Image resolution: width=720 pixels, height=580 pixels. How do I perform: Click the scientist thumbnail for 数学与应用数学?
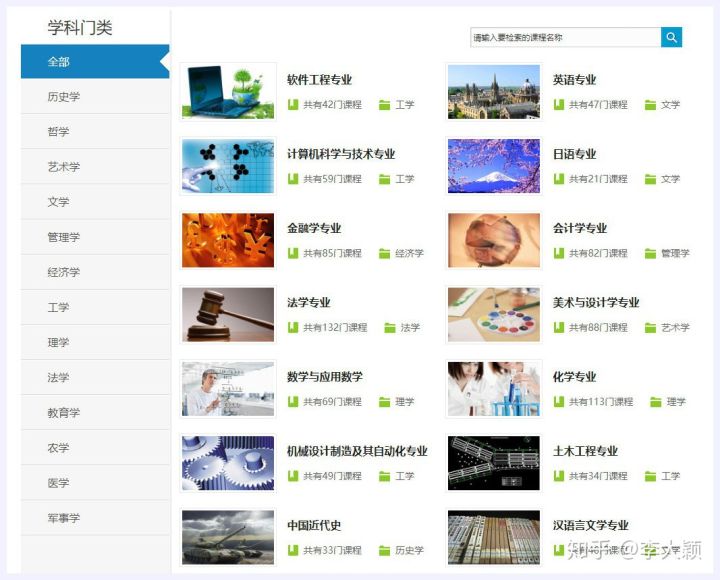click(228, 389)
